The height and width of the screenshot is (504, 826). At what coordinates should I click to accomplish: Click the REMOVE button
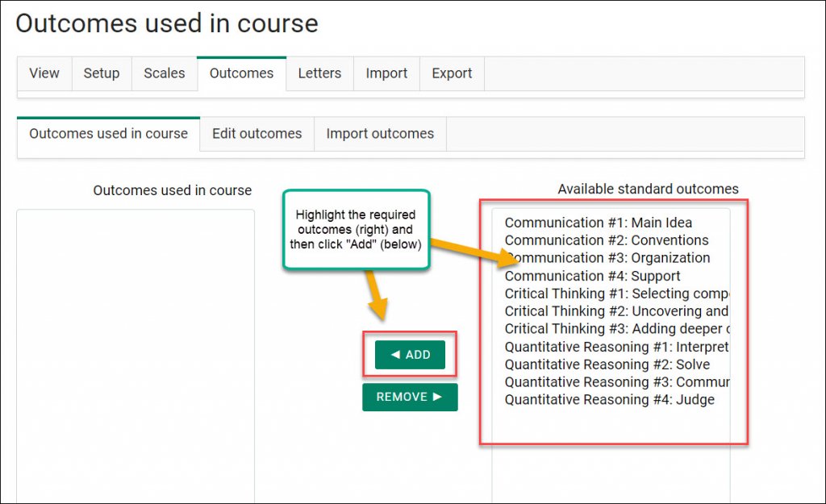[x=410, y=397]
